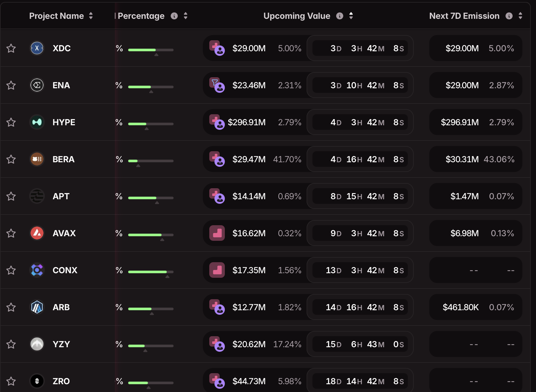Click the AVAX red logo icon
This screenshot has width=536, height=392.
(x=37, y=233)
